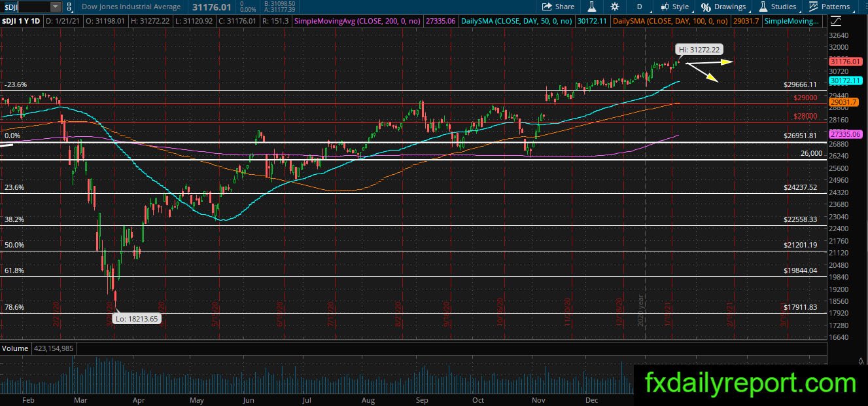Click Dow Jones Industrial Average name
Viewport: 868px width, 406px height.
[x=131, y=7]
